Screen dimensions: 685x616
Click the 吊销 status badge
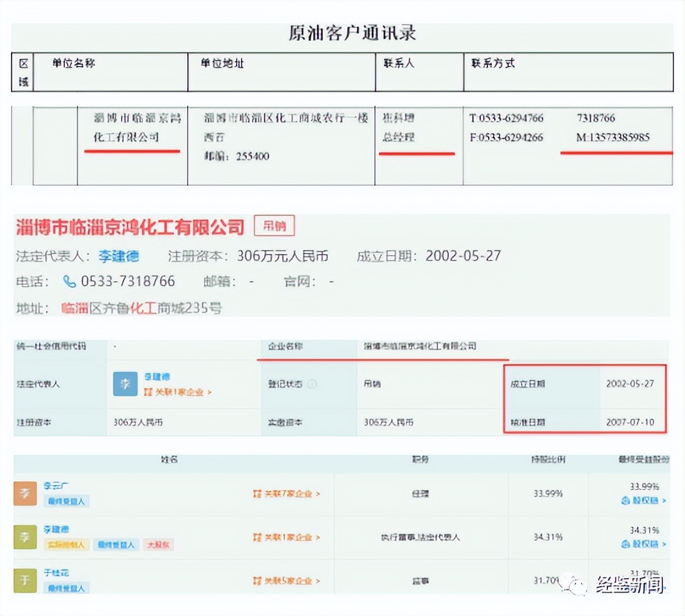(275, 226)
